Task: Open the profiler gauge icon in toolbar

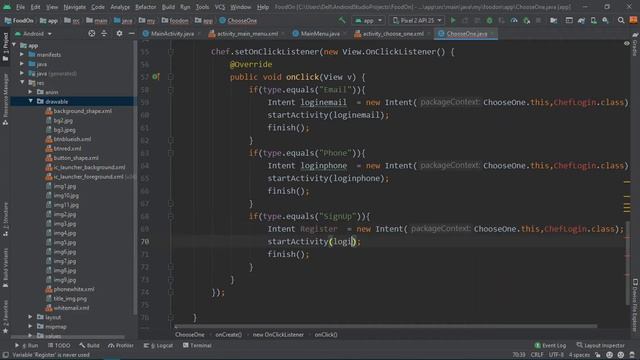Action: (x=514, y=20)
